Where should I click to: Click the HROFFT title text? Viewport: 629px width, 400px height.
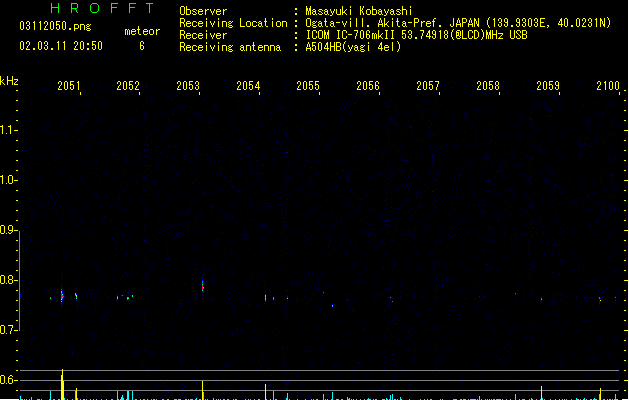(102, 8)
